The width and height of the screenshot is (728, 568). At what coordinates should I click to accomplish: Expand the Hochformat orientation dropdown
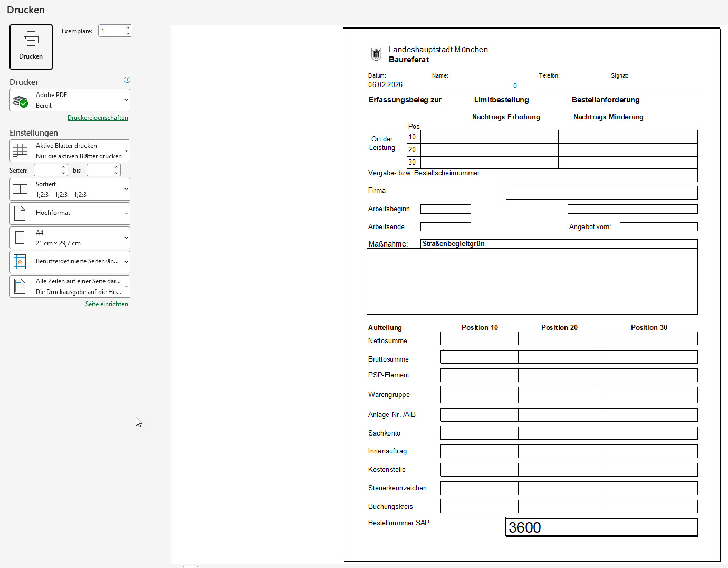click(x=126, y=213)
